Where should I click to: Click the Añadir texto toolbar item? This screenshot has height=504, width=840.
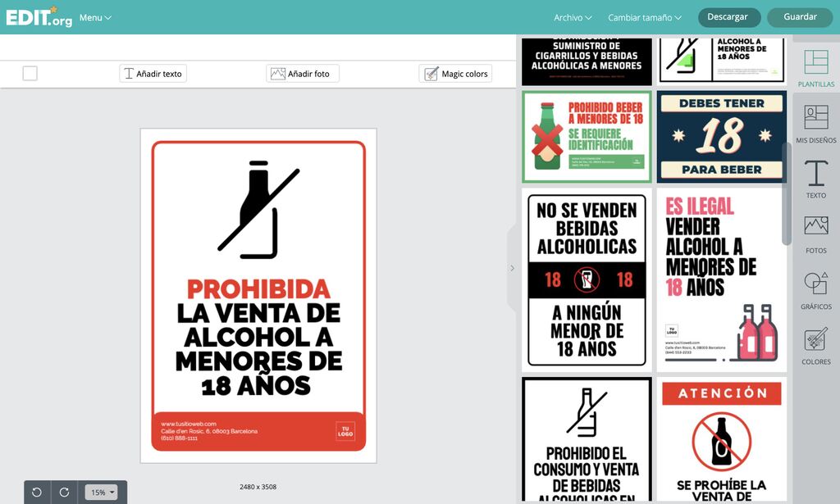click(x=153, y=73)
